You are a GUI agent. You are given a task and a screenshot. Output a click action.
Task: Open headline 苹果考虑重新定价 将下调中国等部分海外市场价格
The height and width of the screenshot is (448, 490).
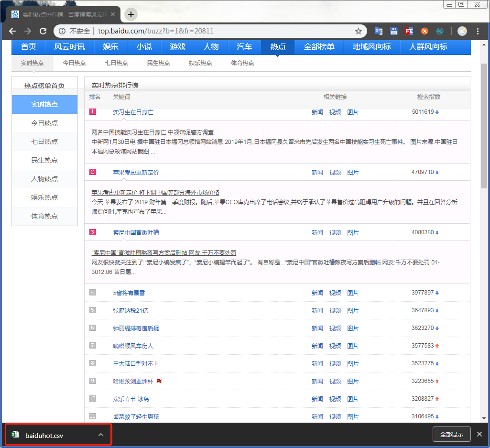pyautogui.click(x=155, y=193)
